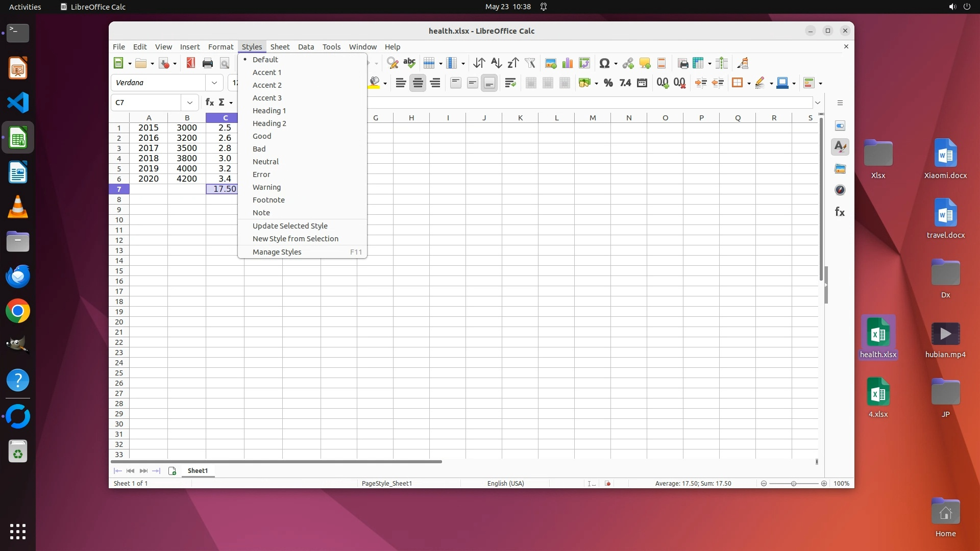
Task: Select the Heading 1 style
Action: coord(269,111)
